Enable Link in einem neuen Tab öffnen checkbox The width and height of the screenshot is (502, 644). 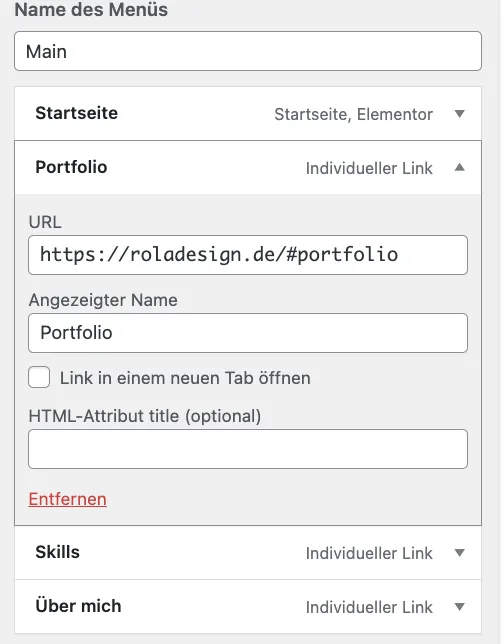39,377
